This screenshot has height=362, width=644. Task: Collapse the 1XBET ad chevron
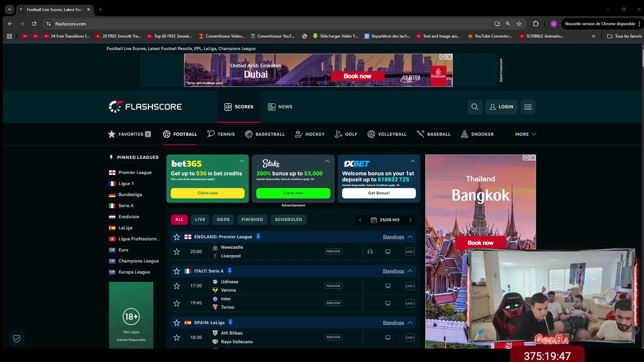click(x=413, y=161)
